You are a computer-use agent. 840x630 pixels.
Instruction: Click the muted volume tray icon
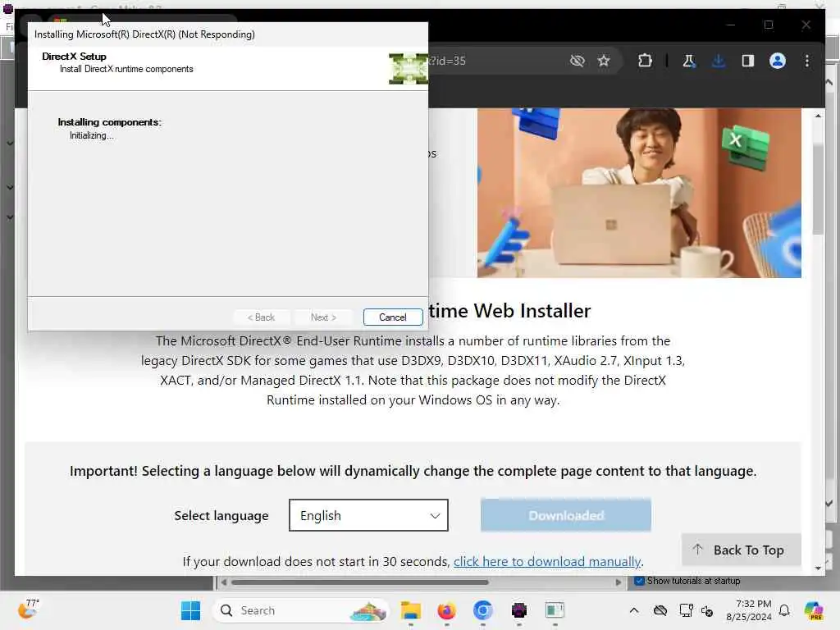[x=707, y=610]
